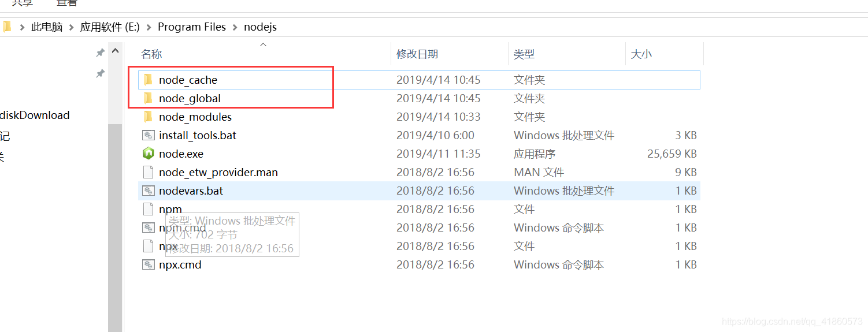Select the node_modules folder name

point(195,117)
